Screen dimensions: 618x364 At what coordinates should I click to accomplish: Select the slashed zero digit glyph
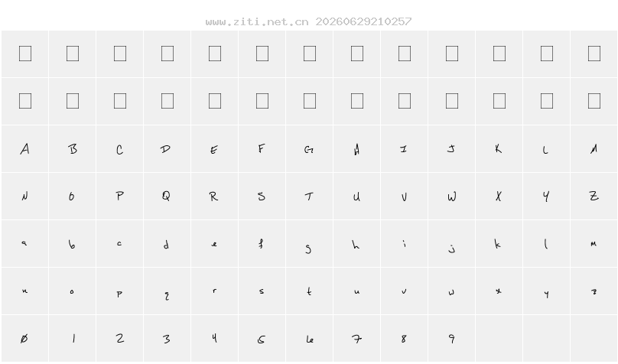point(24,339)
